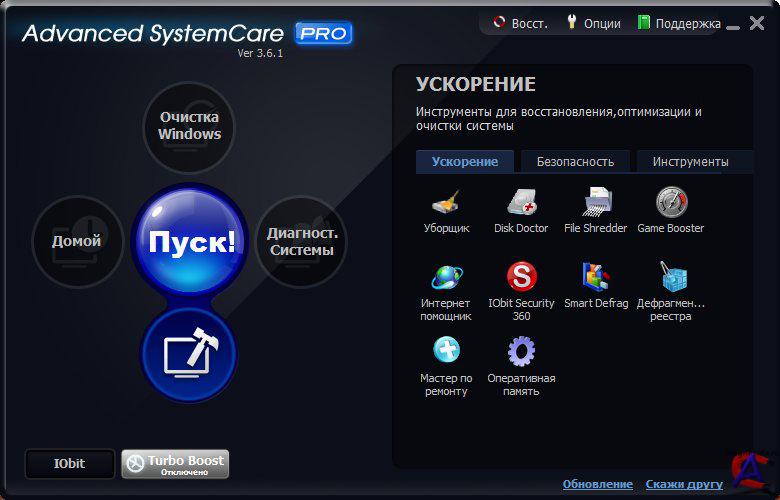The height and width of the screenshot is (500, 780).
Task: Open the File Shredder tool
Action: click(x=596, y=204)
